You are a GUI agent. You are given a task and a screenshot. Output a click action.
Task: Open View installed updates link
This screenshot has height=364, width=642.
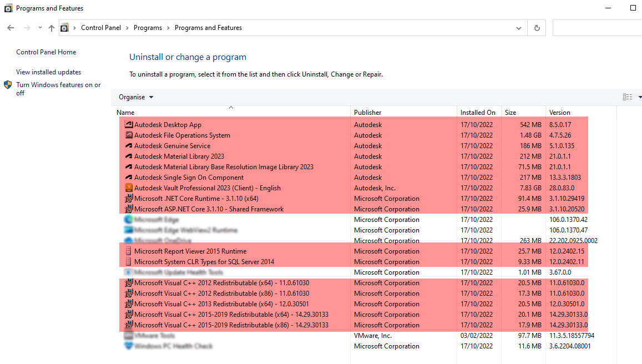tap(48, 72)
